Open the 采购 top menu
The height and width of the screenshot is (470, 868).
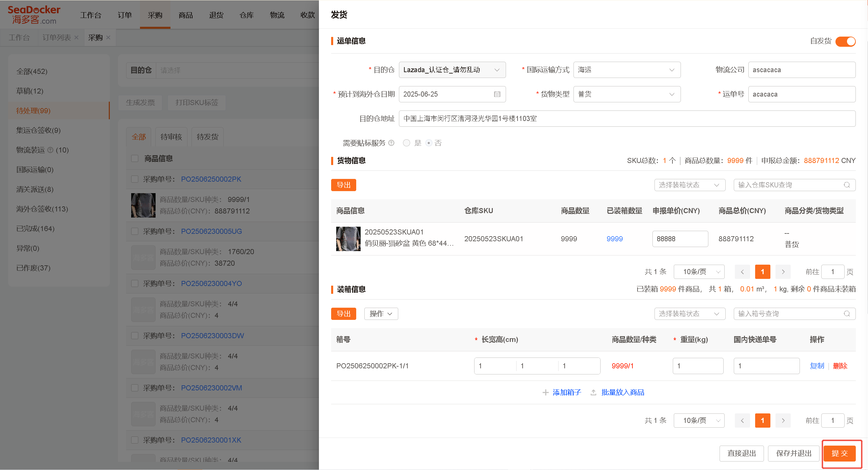pyautogui.click(x=155, y=15)
